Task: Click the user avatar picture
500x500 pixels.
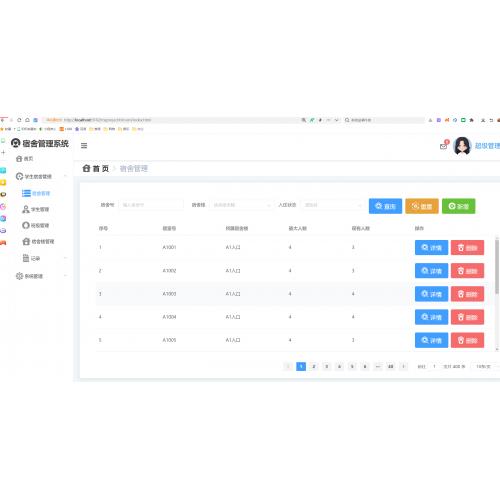Action: pos(462,146)
